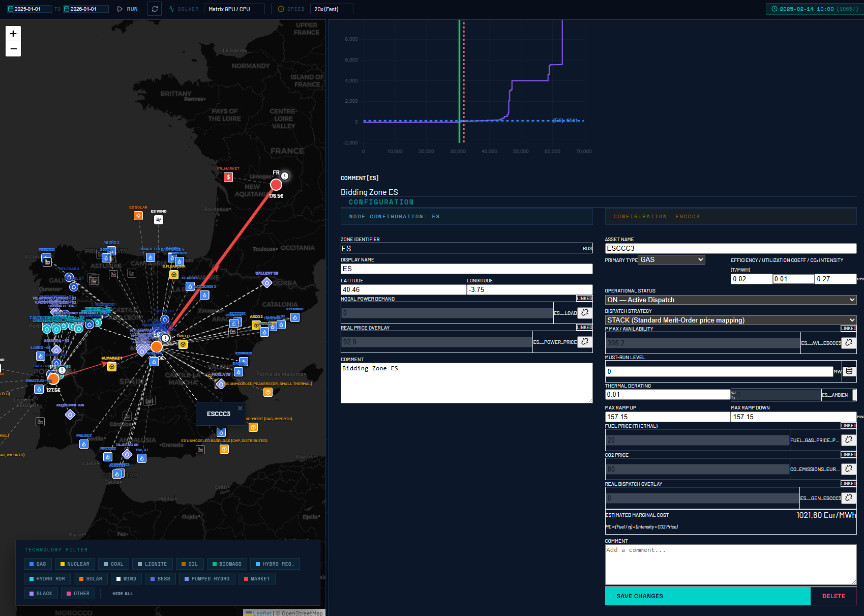
Task: Click the FR node warning badge
Action: 285,176
